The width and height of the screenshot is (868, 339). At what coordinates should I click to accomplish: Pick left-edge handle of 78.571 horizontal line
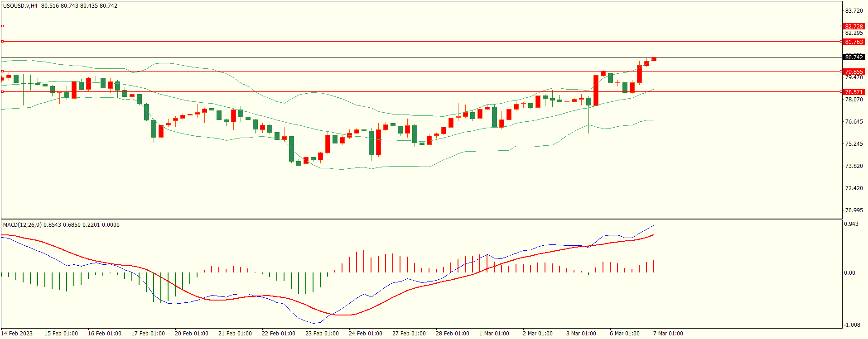[x=3, y=92]
